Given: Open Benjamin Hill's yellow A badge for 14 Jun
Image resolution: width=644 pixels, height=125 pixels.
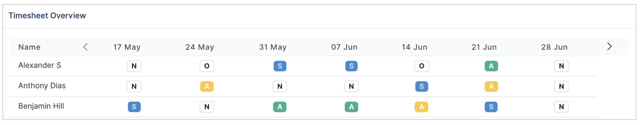Looking at the screenshot, I should tap(422, 107).
